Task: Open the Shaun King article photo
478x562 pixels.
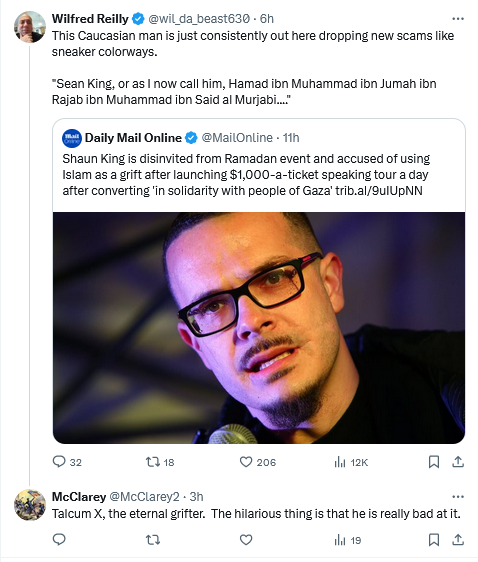Action: (x=259, y=328)
